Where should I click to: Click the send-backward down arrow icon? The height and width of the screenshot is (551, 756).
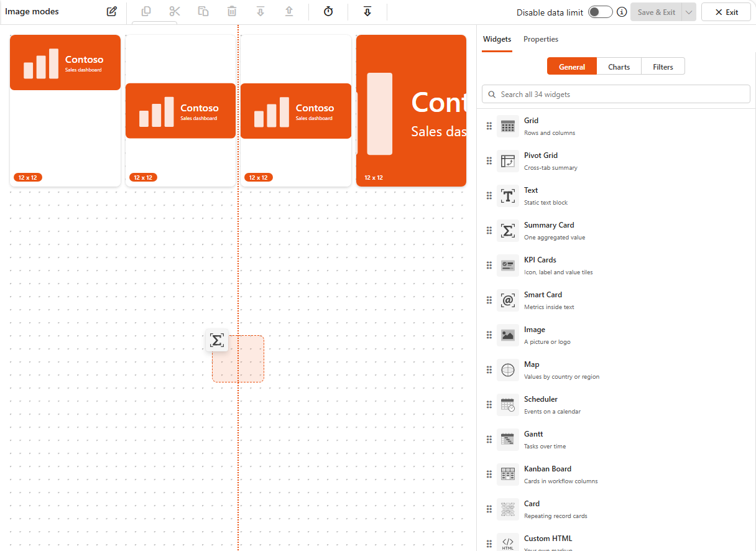260,11
